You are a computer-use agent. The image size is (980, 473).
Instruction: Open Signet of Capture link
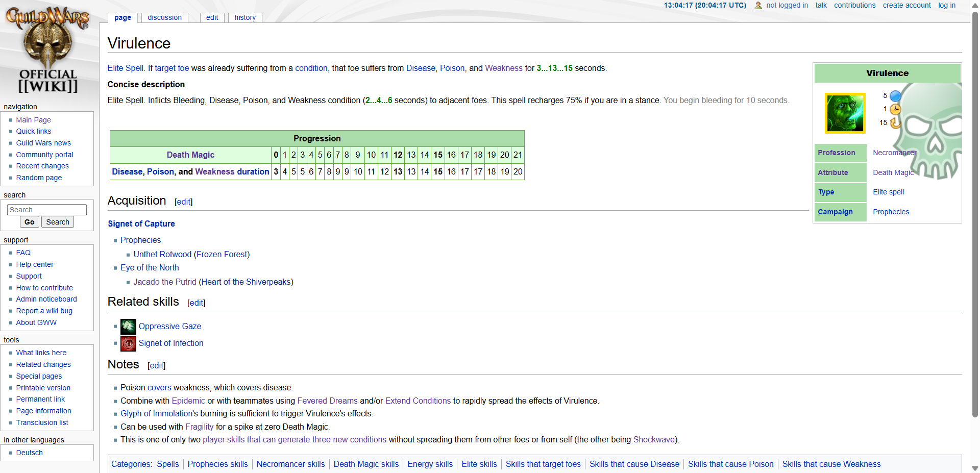pos(141,223)
